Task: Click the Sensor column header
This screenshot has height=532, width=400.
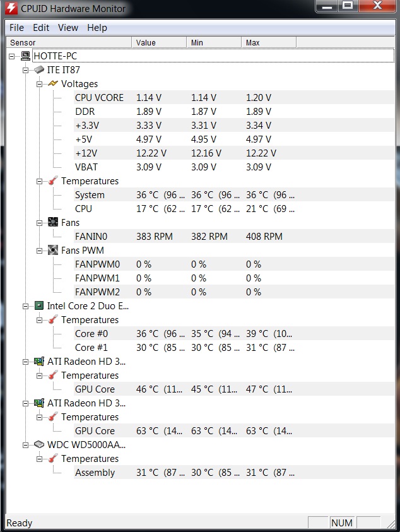Action: tap(69, 42)
